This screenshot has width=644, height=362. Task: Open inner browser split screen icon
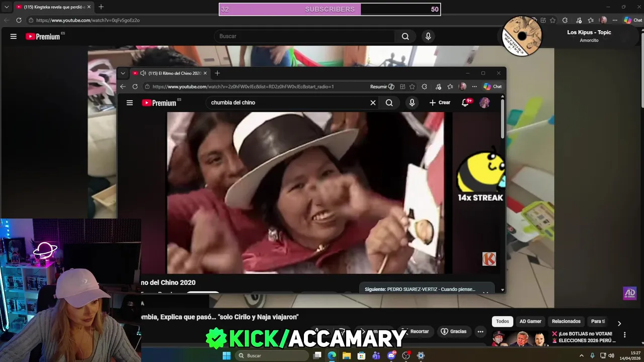point(403,86)
